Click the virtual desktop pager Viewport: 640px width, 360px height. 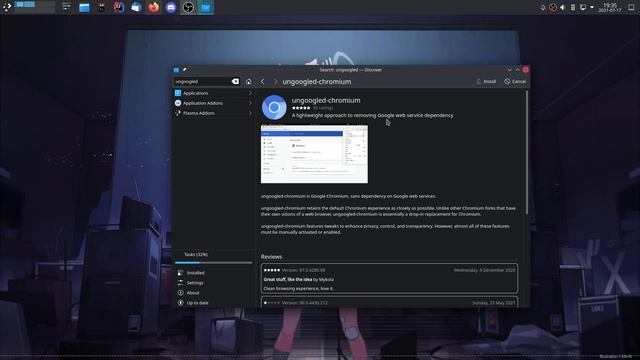pos(35,7)
